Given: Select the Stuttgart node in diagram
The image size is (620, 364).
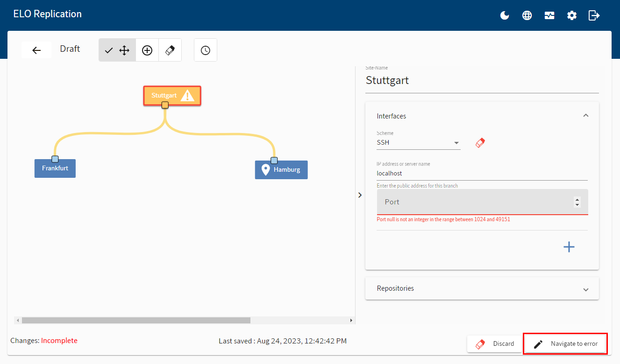Looking at the screenshot, I should (x=172, y=96).
